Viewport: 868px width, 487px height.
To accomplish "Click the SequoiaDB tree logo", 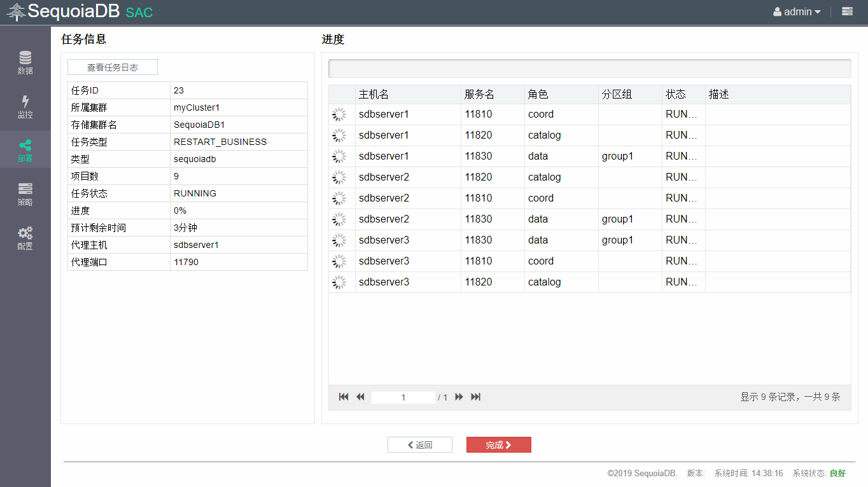I will pos(16,11).
